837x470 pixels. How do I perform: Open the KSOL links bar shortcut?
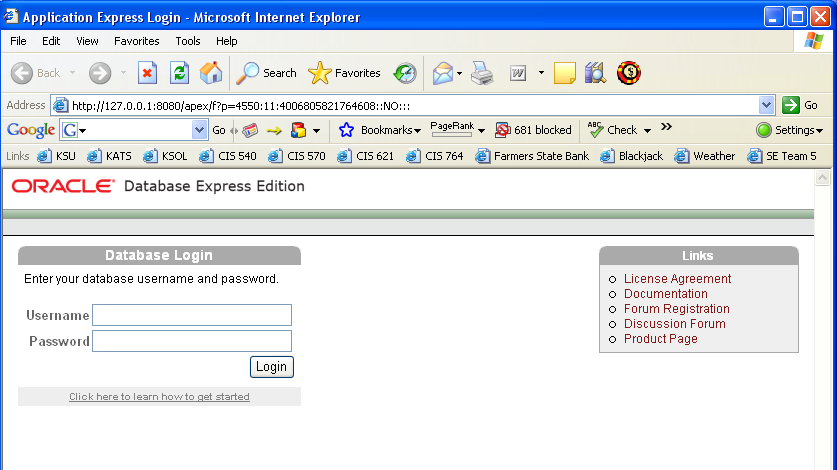[x=165, y=156]
